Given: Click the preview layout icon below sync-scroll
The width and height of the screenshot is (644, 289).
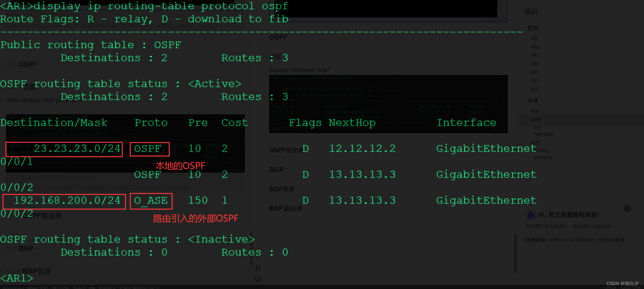Looking at the screenshot, I should (x=258, y=279).
